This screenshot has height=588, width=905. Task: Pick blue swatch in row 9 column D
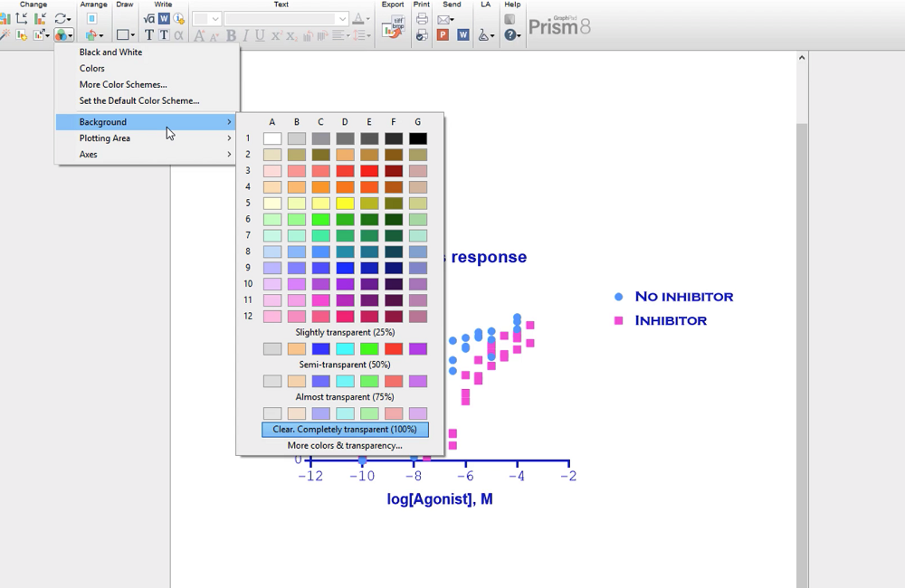click(x=345, y=268)
